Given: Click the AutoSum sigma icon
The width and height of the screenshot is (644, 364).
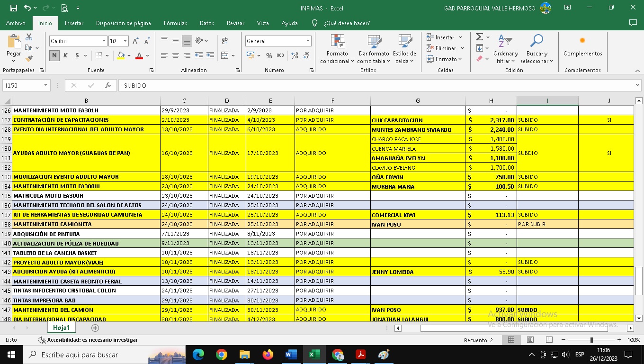Looking at the screenshot, I should pos(479,37).
